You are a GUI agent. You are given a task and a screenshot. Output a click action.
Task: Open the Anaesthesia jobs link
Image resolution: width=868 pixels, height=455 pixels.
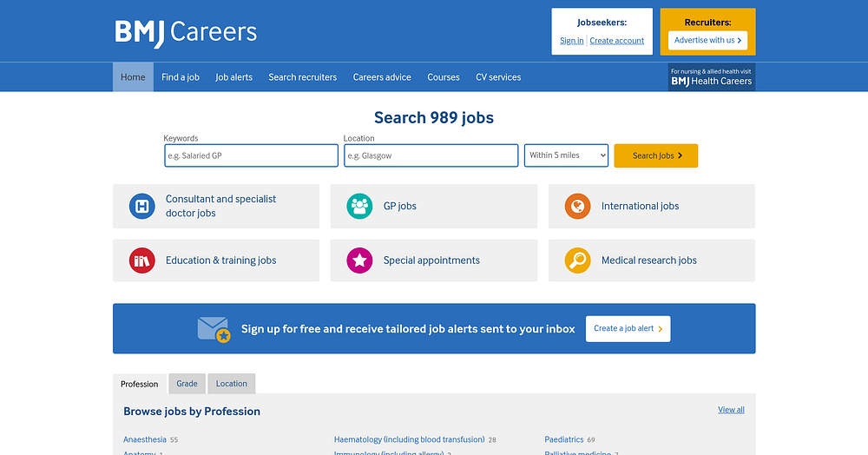click(x=144, y=439)
